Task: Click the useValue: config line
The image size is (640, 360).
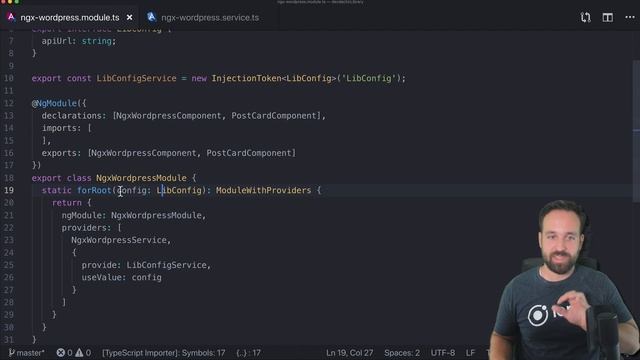Action: click(x=121, y=278)
